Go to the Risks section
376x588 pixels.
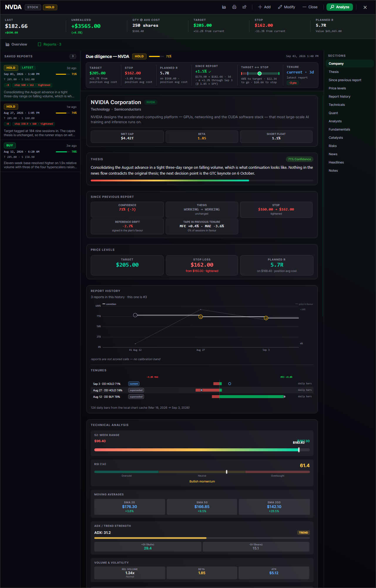coord(350,146)
